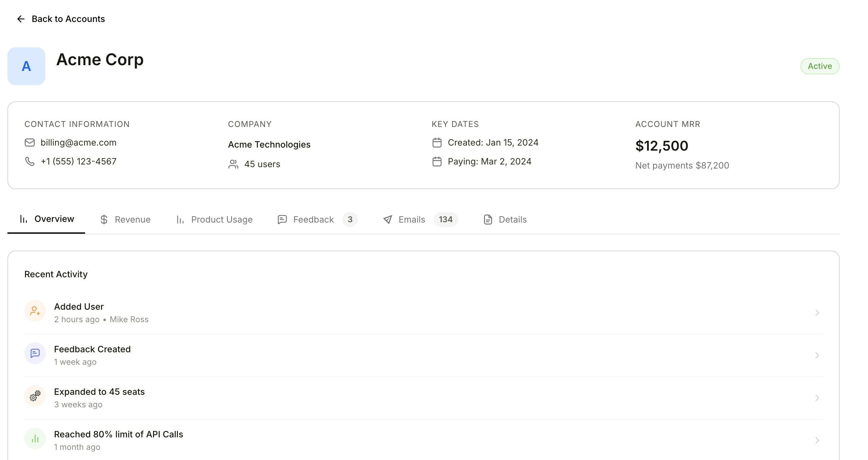Click the phone handset icon
This screenshot has height=460, width=868.
pyautogui.click(x=30, y=161)
